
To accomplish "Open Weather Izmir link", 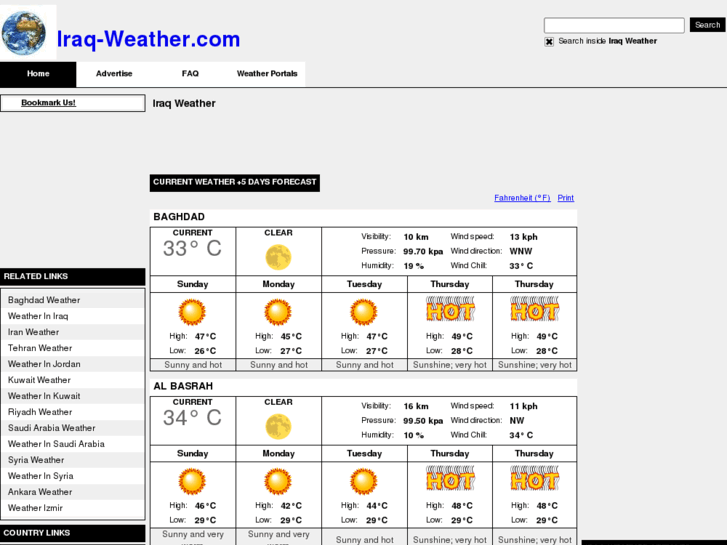I will pyautogui.click(x=35, y=508).
